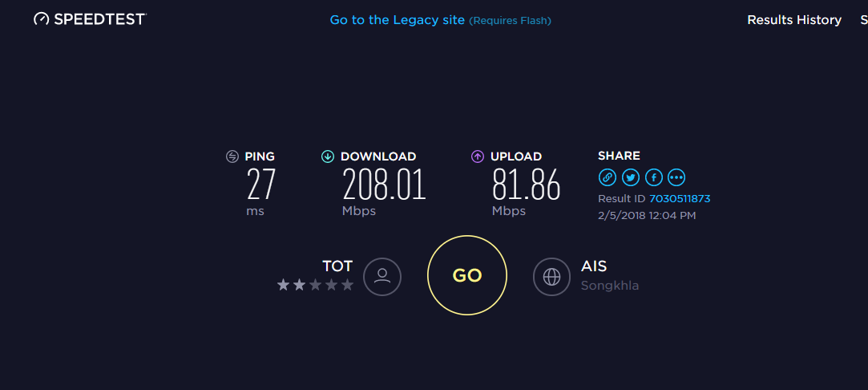This screenshot has height=390, width=868.
Task: Click the Speedtest logo
Action: click(x=90, y=19)
